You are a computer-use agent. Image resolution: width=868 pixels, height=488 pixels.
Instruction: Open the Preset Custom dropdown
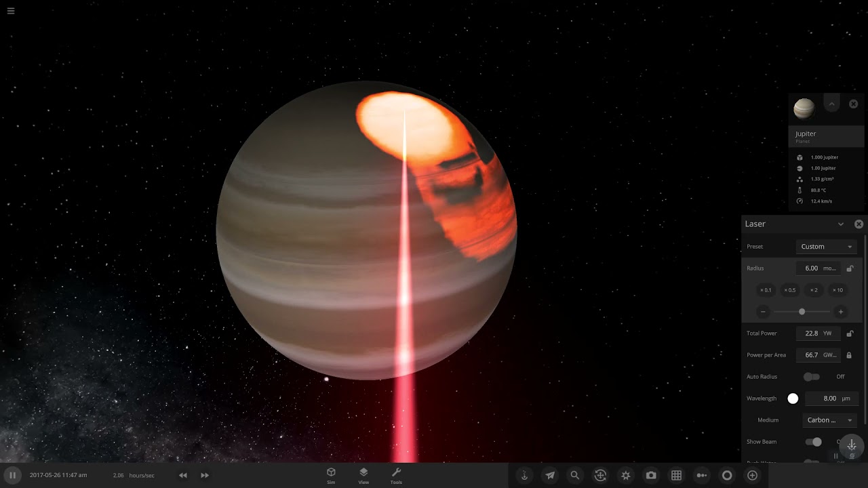tap(827, 247)
